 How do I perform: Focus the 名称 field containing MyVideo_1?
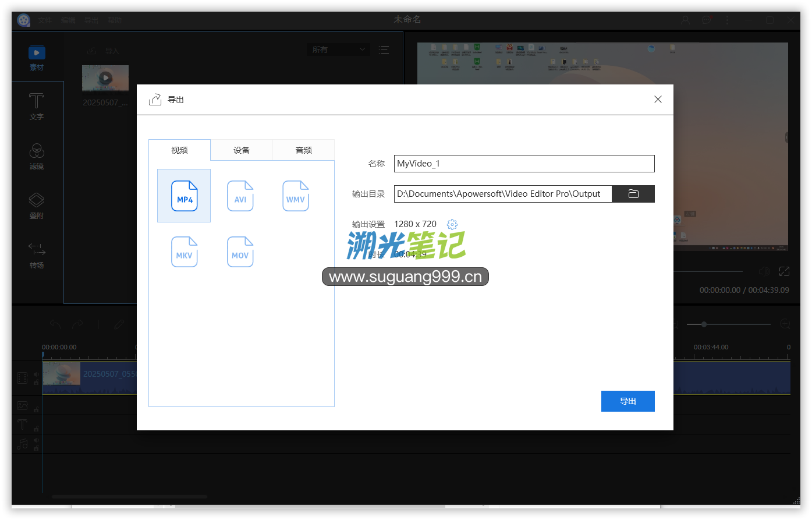pos(524,164)
